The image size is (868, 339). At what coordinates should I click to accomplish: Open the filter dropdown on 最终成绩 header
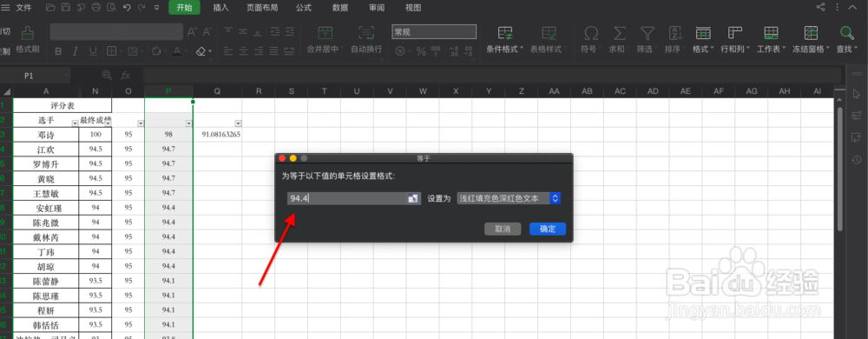(x=108, y=123)
